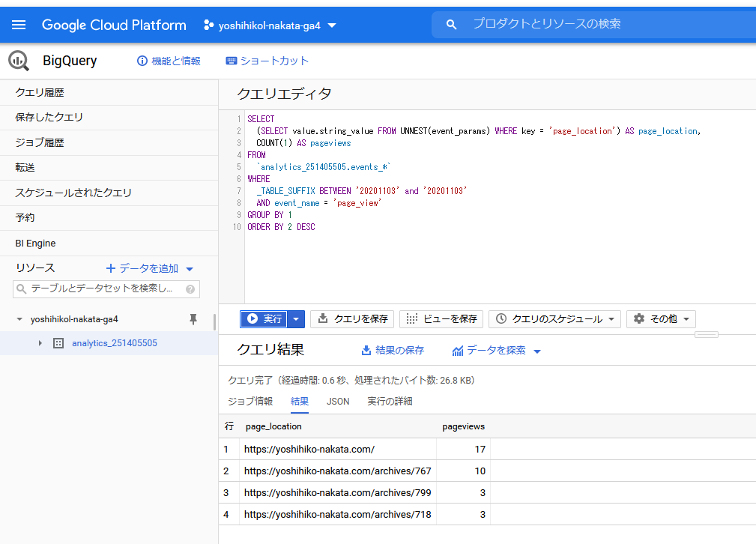Screen dimensions: 756x544
Task: Click the left panel vertical scrollbar
Action: coord(214,322)
